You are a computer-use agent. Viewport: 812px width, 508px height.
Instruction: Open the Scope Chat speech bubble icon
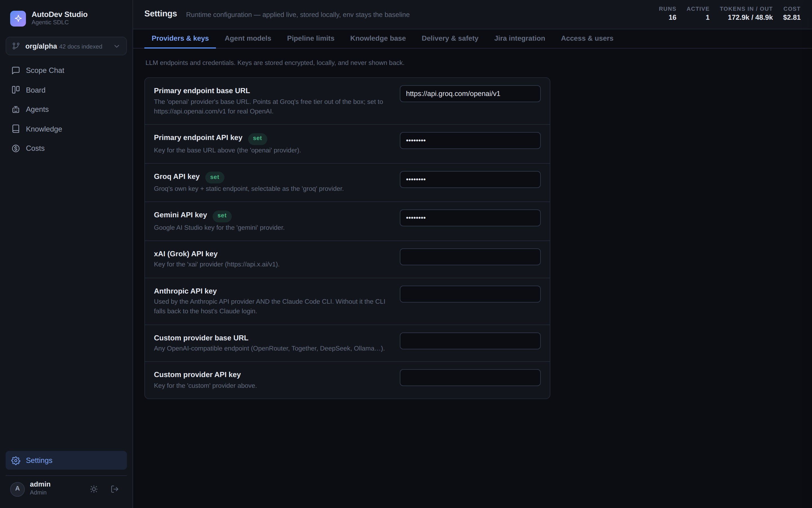[16, 71]
